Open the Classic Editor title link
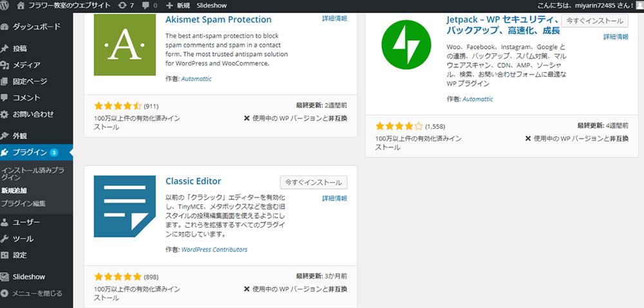Image resolution: width=644 pixels, height=308 pixels. click(193, 181)
